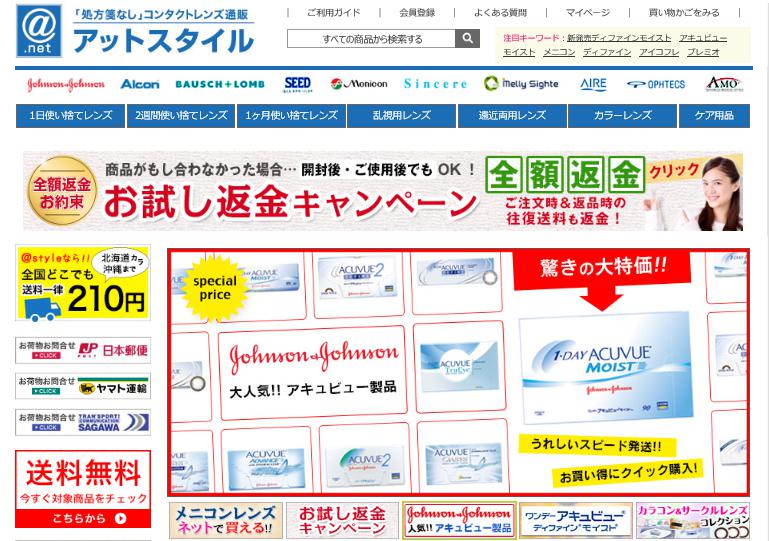
Task: Click the お買い得にクイック購入! yellow label
Action: pyautogui.click(x=629, y=472)
